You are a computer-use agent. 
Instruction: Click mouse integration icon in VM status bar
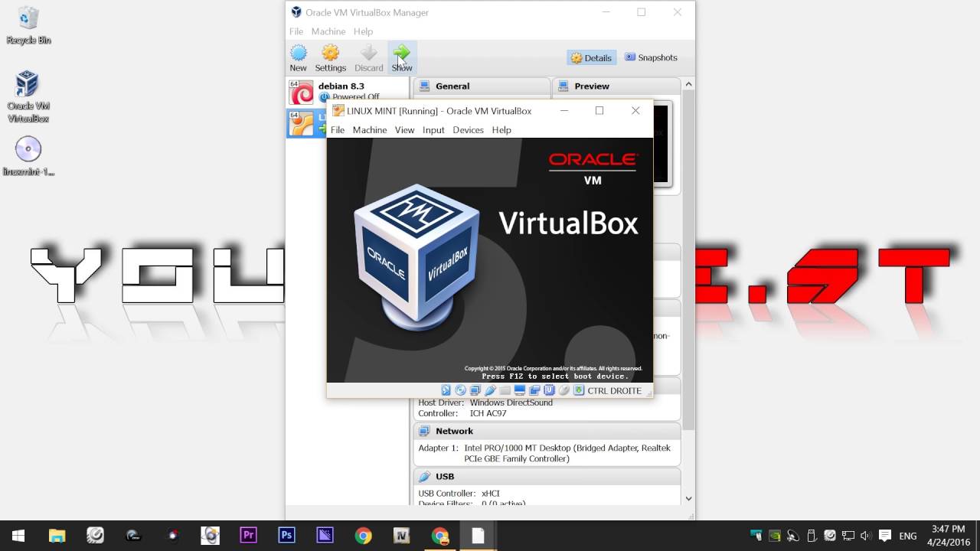pos(564,390)
